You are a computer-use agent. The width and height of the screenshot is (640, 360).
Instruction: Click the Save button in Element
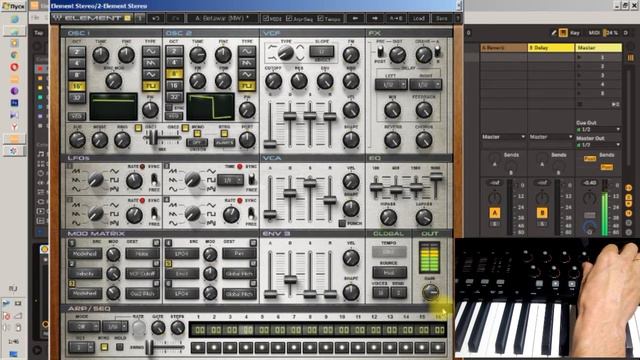coord(442,18)
